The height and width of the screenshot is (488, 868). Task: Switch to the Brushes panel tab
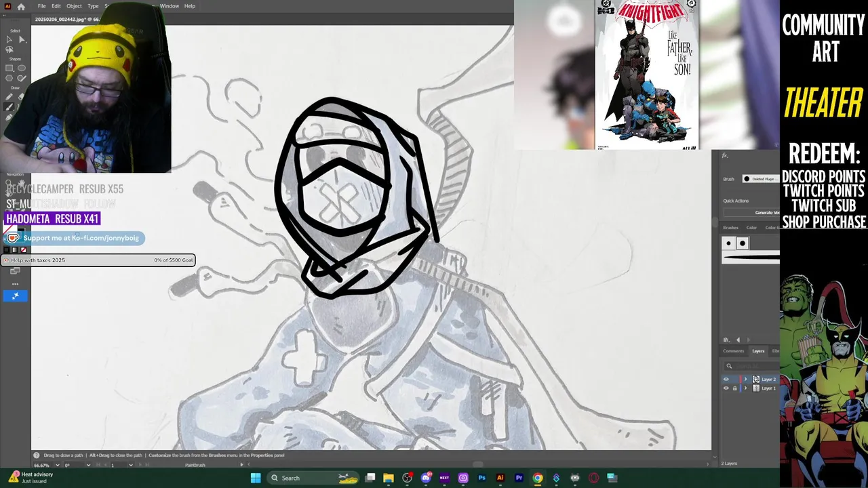tap(730, 228)
